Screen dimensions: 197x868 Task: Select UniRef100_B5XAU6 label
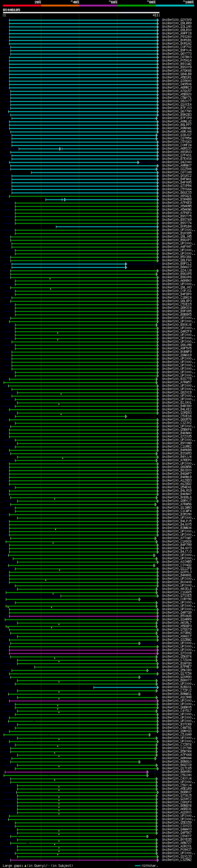pos(177,616)
